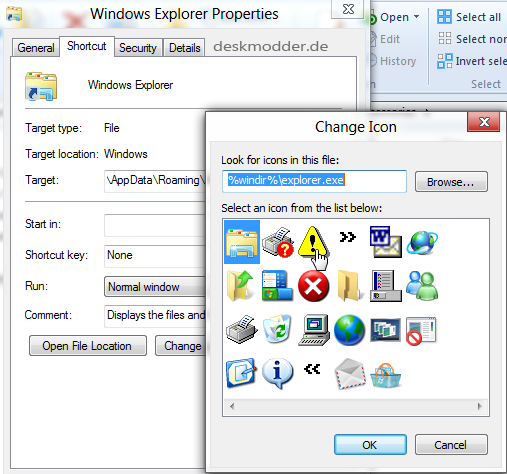507x474 pixels.
Task: Select the two users people icon
Action: (x=422, y=285)
